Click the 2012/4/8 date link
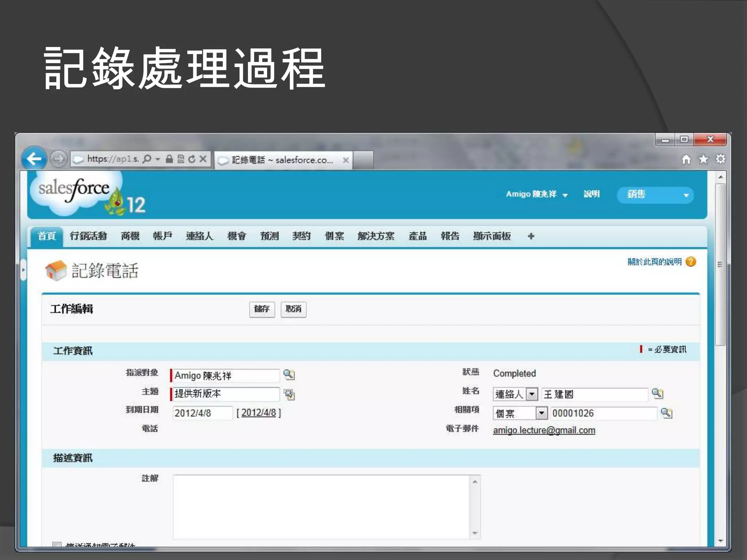Screen dimensions: 747x560 tap(259, 413)
